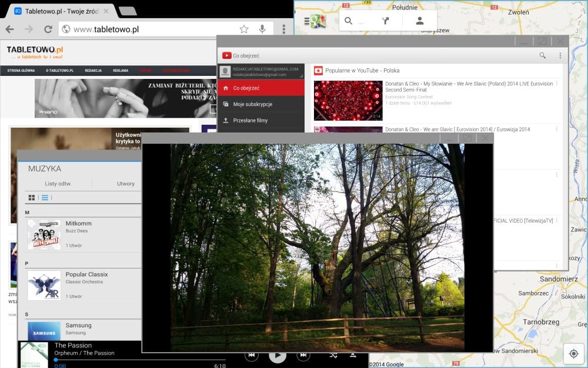The image size is (588, 368).
Task: Open Chrome's three-dot overflow menu
Action: click(x=284, y=29)
